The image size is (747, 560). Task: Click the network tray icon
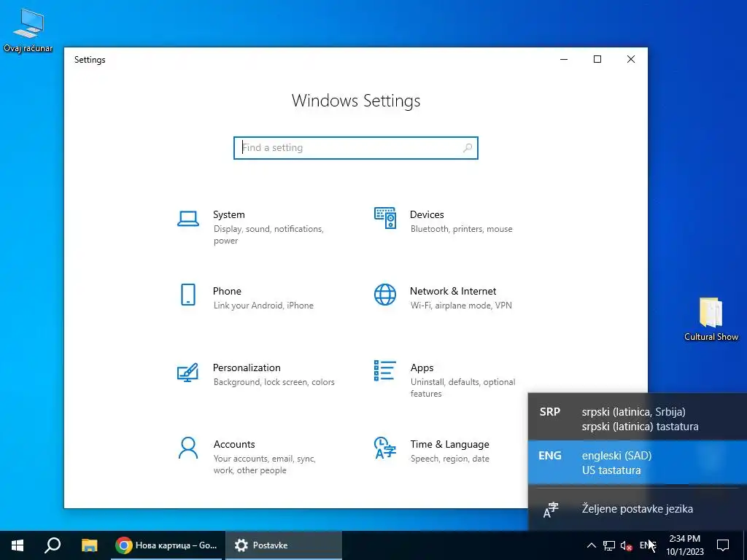click(x=609, y=545)
